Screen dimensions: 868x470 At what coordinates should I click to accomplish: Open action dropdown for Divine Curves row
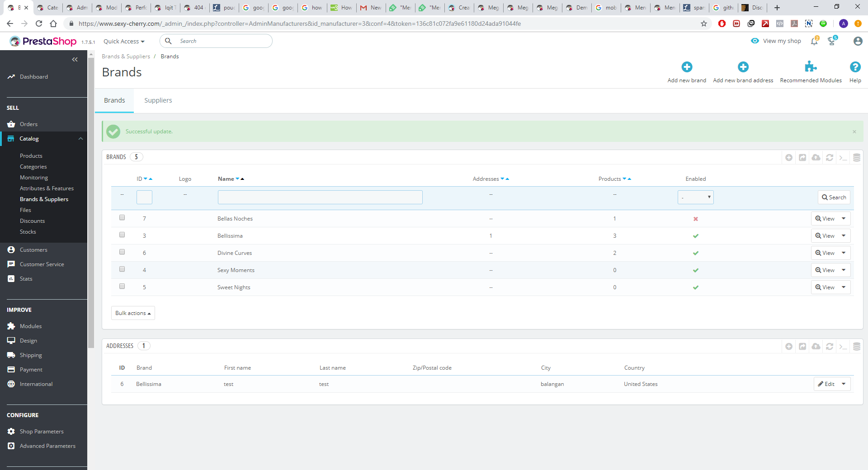(844, 253)
